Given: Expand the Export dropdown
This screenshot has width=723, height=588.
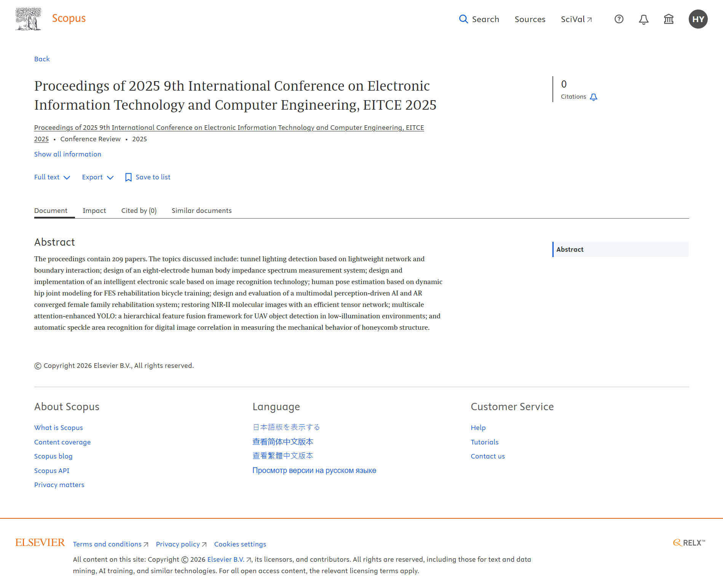Looking at the screenshot, I should pyautogui.click(x=97, y=177).
